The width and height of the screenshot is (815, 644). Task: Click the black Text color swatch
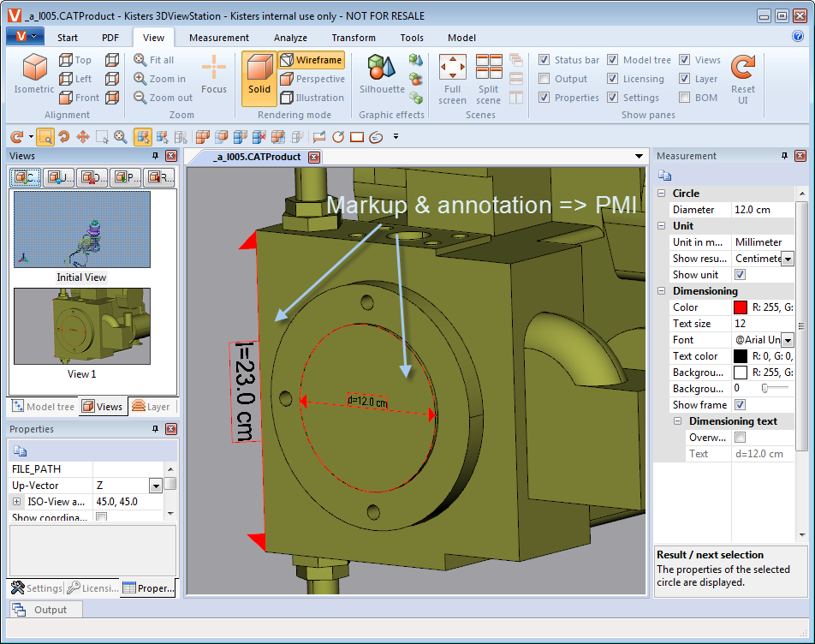pos(741,356)
